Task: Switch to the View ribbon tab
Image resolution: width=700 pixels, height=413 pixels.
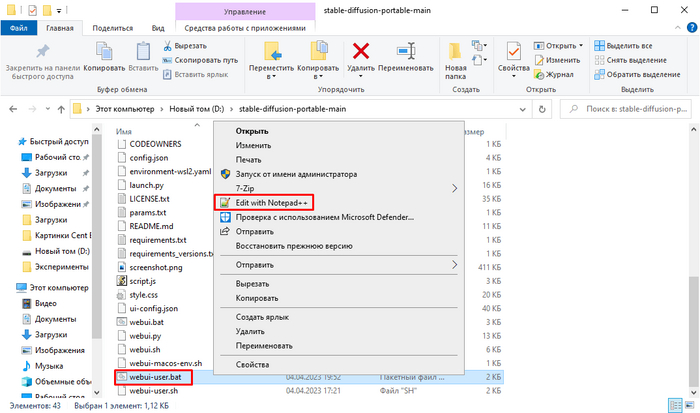Action: click(157, 29)
